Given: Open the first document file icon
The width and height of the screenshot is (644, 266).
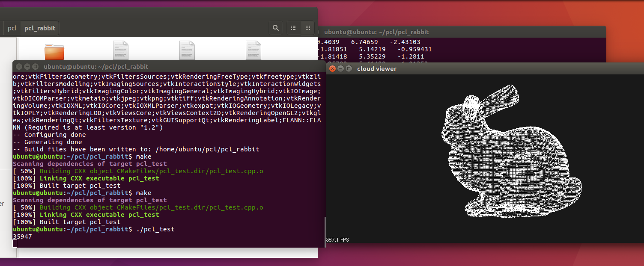Looking at the screenshot, I should click(x=121, y=50).
